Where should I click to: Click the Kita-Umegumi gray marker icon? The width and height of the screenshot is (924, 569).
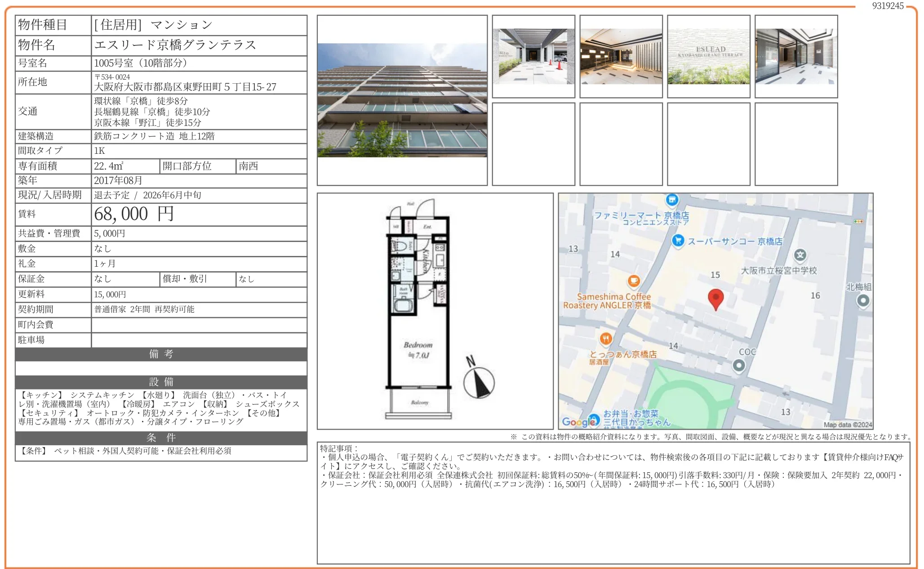(x=863, y=300)
